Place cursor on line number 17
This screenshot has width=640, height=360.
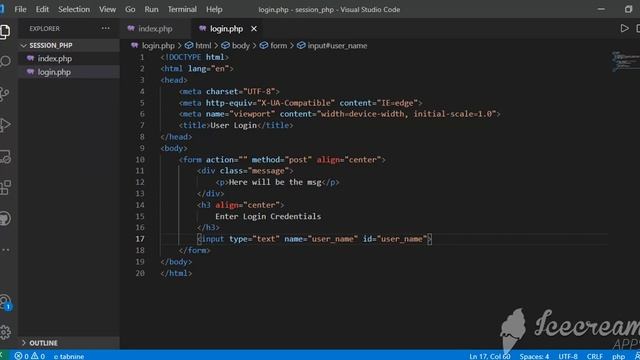140,239
